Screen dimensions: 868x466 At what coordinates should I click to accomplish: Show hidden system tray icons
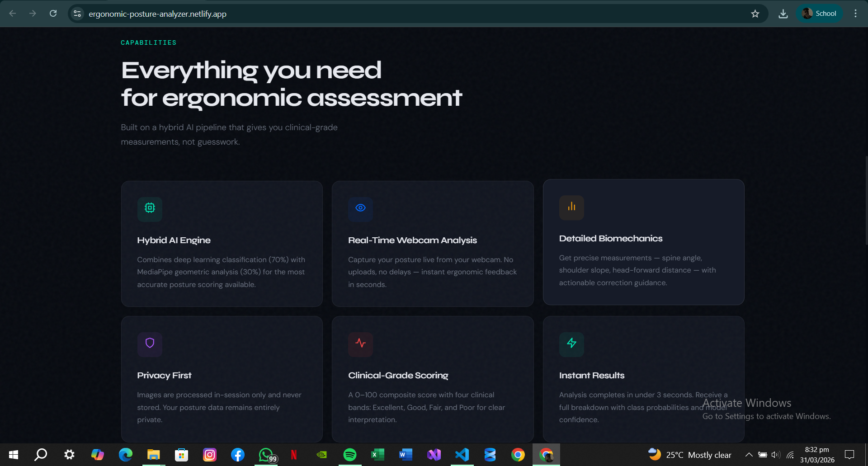(749, 455)
